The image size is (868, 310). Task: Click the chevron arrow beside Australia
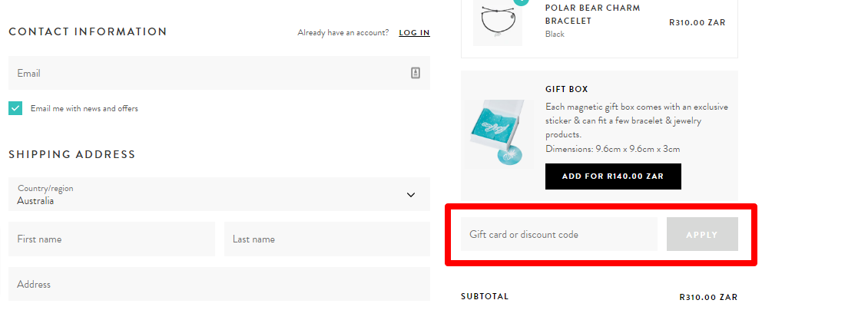[x=410, y=195]
